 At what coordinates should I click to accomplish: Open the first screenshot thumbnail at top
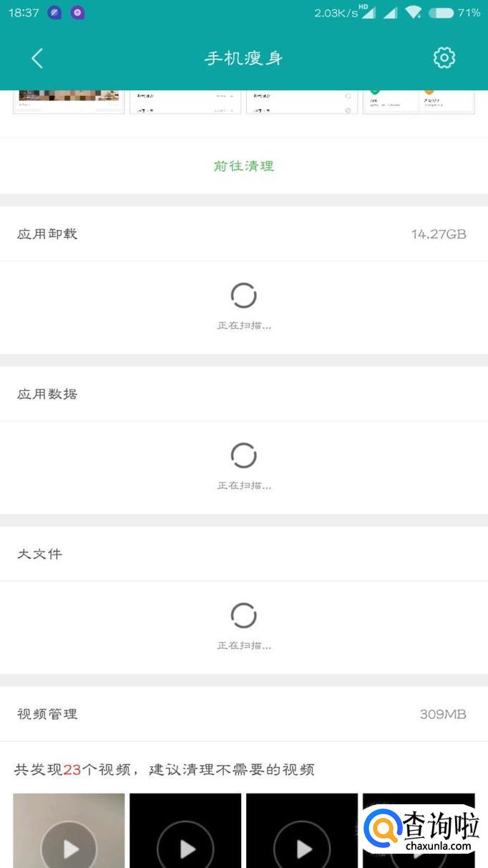click(69, 102)
